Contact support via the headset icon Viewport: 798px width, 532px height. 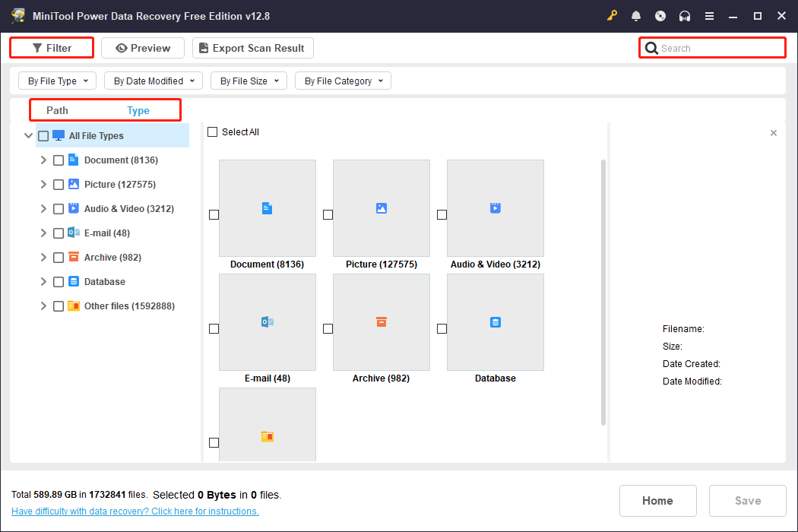click(x=685, y=15)
